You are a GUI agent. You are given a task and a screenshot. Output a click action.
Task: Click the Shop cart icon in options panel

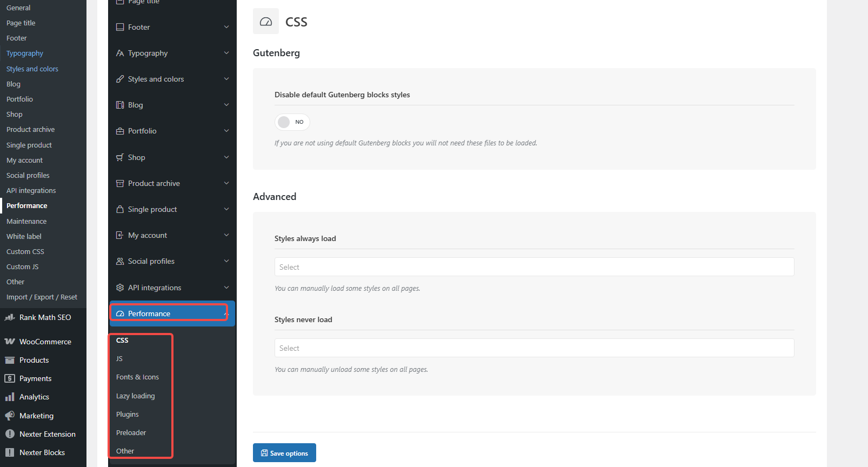click(x=120, y=157)
